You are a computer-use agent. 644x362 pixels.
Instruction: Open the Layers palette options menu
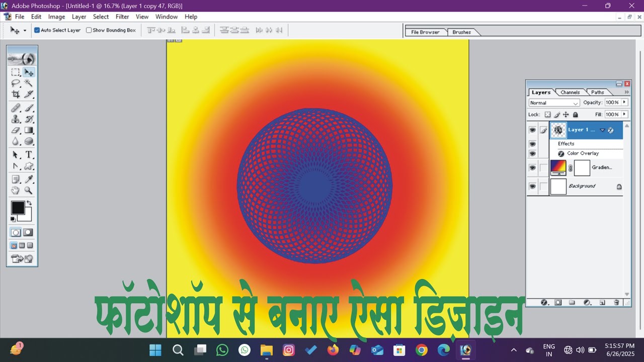[626, 93]
